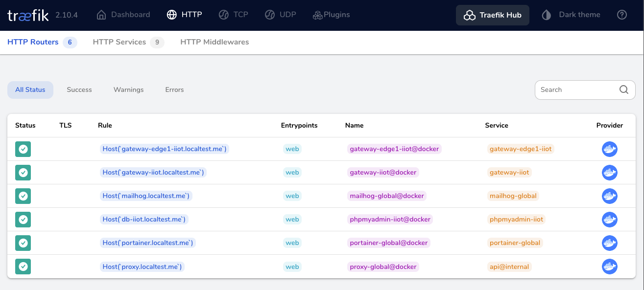Click web entrypoint in proxy row

(x=292, y=267)
